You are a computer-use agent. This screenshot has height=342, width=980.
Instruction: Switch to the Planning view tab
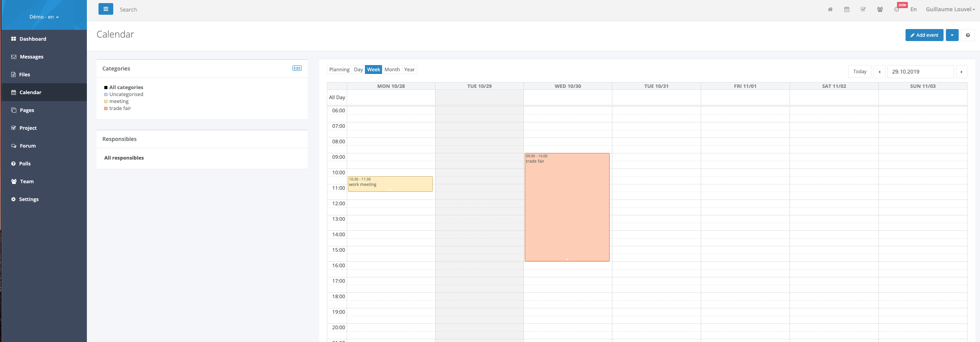(x=339, y=70)
